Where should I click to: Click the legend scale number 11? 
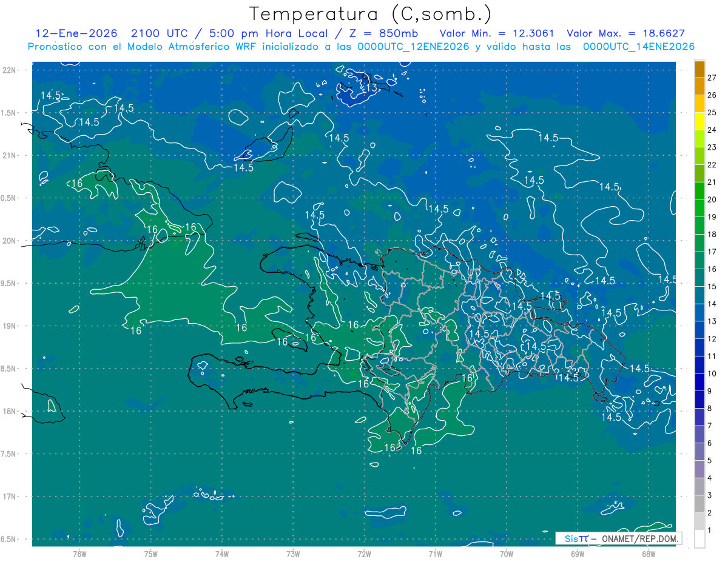(712, 356)
